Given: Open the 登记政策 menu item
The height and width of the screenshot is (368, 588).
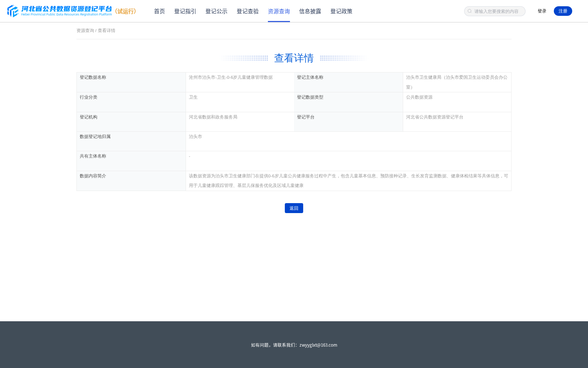Looking at the screenshot, I should coord(341,11).
